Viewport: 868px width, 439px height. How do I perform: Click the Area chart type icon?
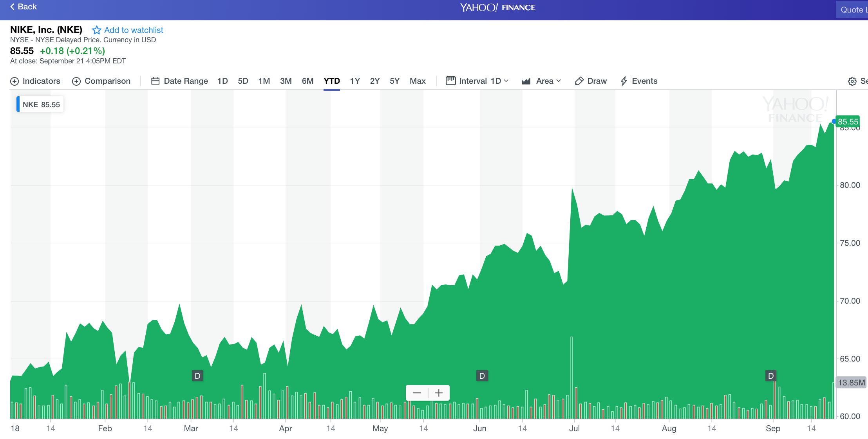(x=526, y=81)
